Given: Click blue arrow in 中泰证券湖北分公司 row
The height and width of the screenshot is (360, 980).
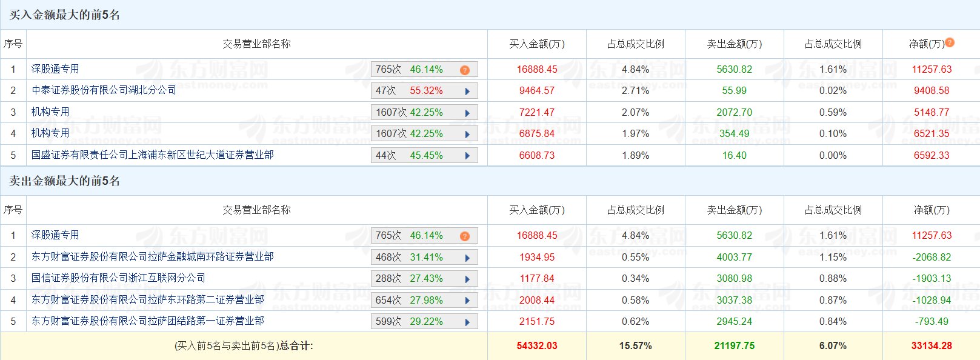Looking at the screenshot, I should [467, 92].
